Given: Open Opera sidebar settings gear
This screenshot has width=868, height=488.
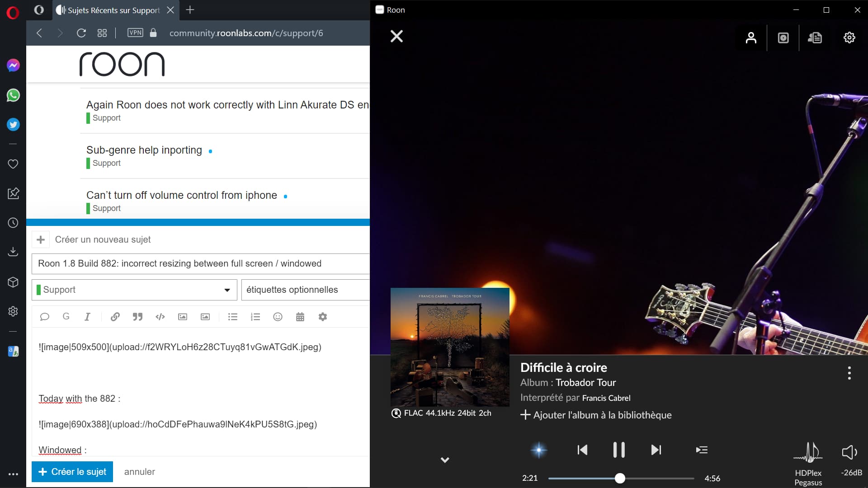Looking at the screenshot, I should (13, 311).
